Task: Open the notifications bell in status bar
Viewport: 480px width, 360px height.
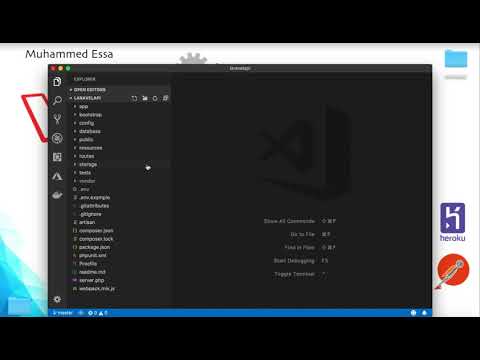Action: 424,313
